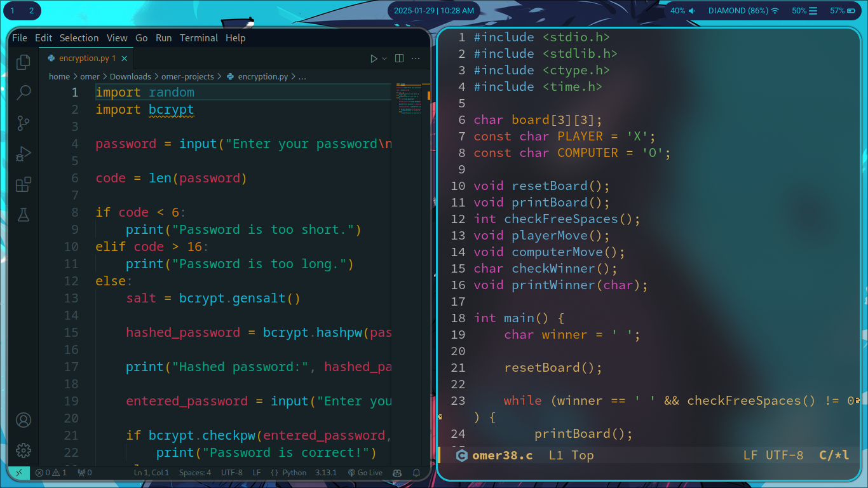Open the omer-projects breadcrumb dropdown
The image size is (868, 488).
click(x=189, y=76)
